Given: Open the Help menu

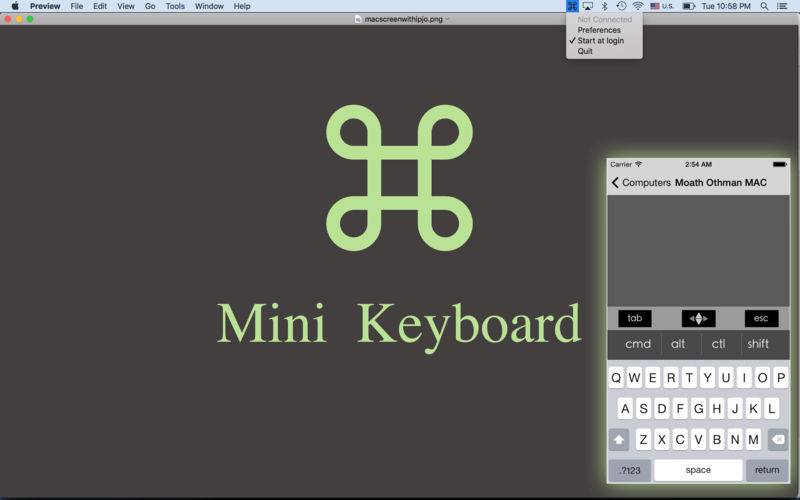Looking at the screenshot, I should [x=242, y=6].
